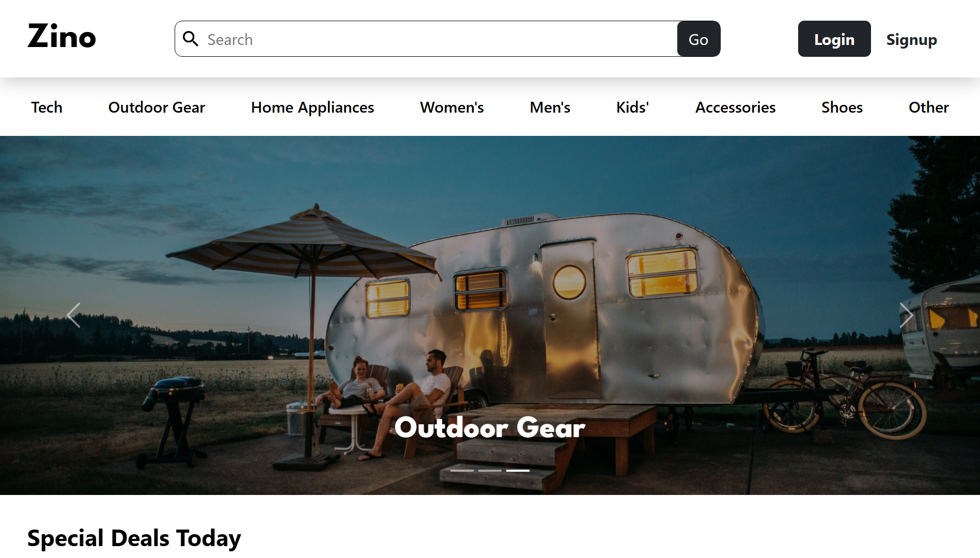Advance carousel with next arrow
Screen dimensions: 980x558
point(906,315)
